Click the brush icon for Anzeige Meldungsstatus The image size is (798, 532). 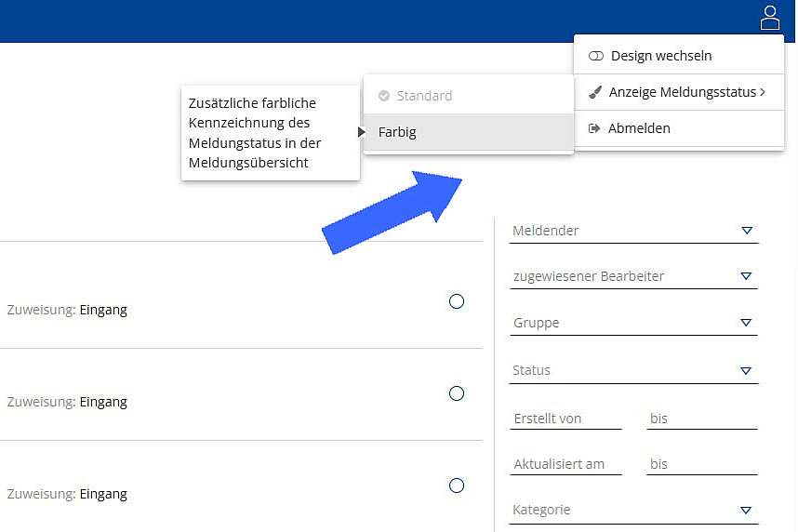[595, 92]
